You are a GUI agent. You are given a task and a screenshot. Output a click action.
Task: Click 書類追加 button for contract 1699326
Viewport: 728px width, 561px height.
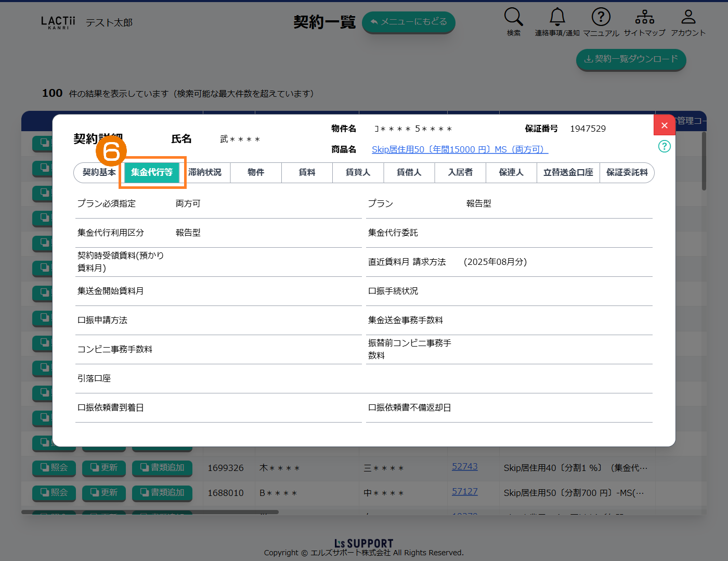(162, 468)
